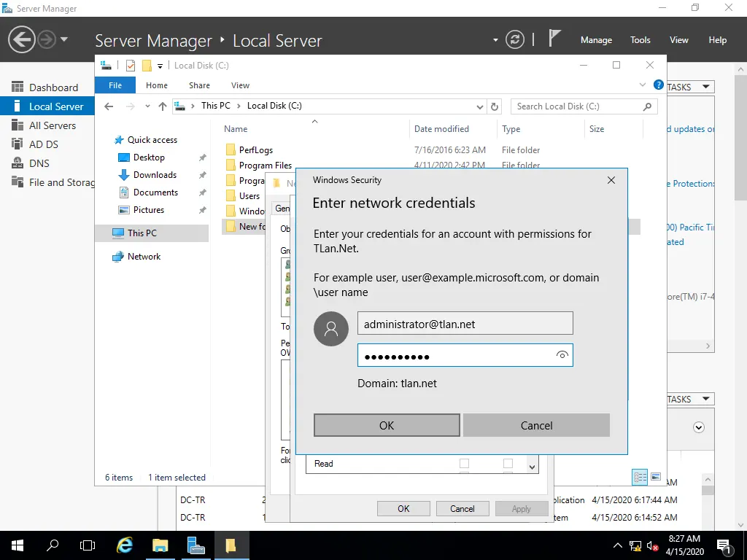Open the Tools menu
The height and width of the screenshot is (560, 747).
(640, 40)
